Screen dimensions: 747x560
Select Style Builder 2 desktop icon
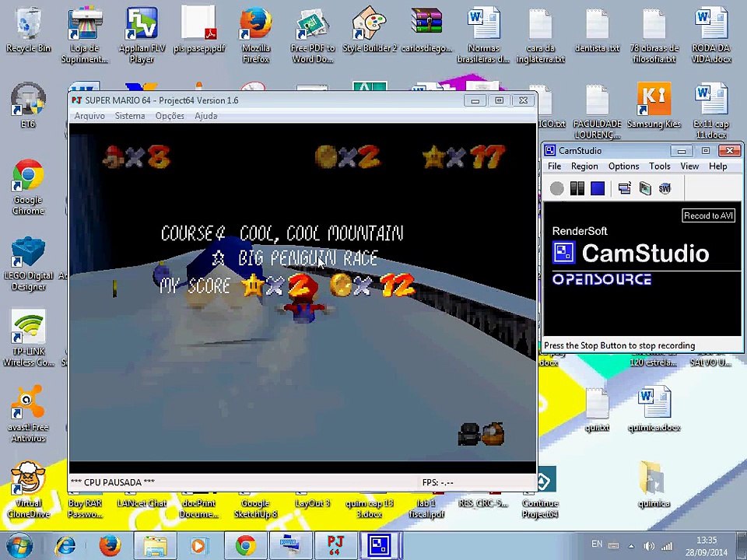coord(370,29)
